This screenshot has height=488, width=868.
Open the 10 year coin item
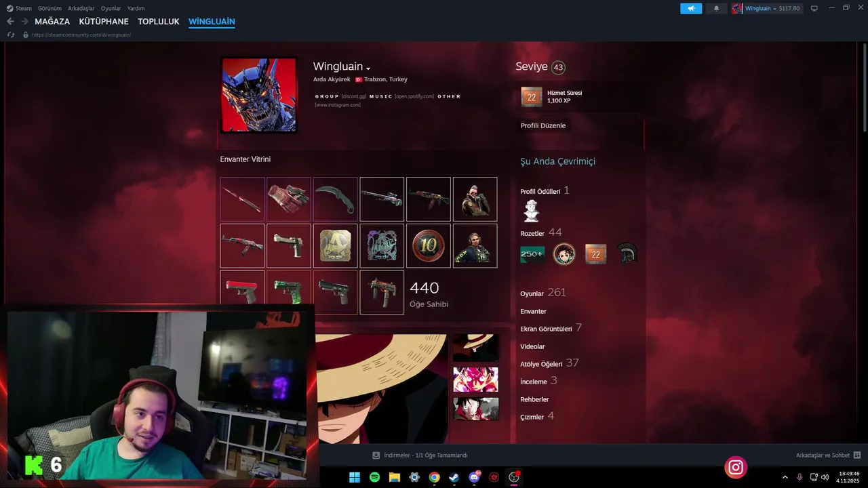[x=429, y=246]
